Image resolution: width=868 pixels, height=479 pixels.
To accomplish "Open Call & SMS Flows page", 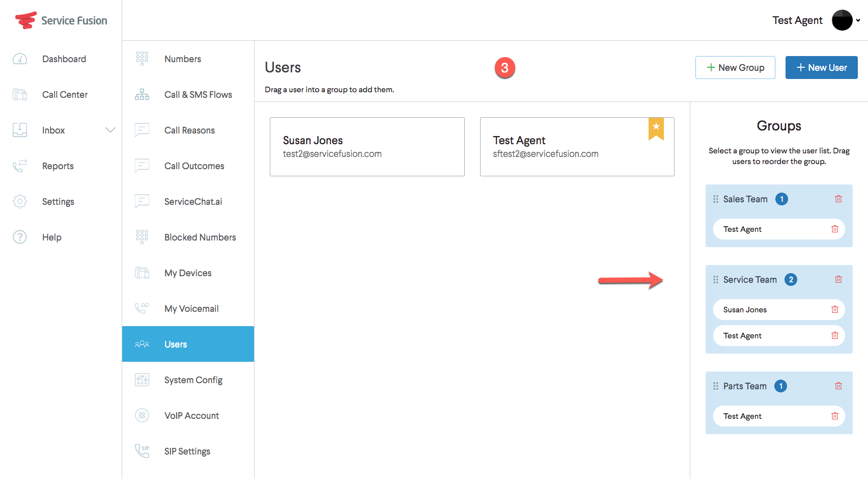I will (198, 95).
